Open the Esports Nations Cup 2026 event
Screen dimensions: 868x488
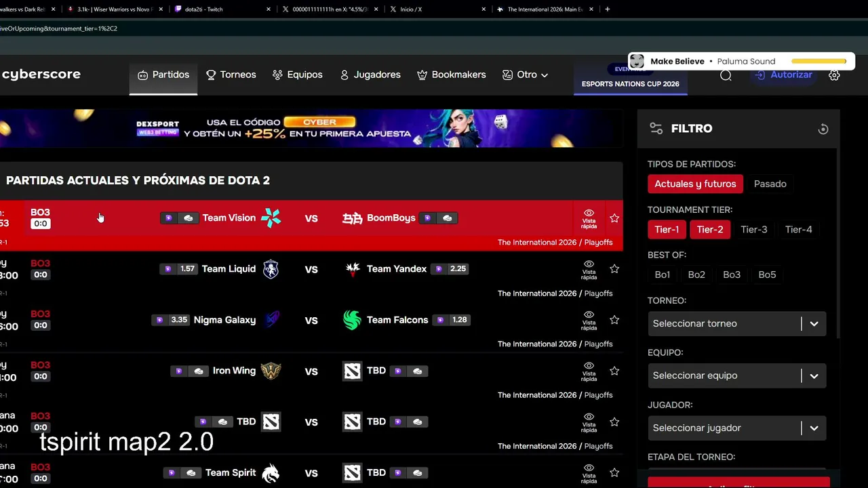coord(630,78)
